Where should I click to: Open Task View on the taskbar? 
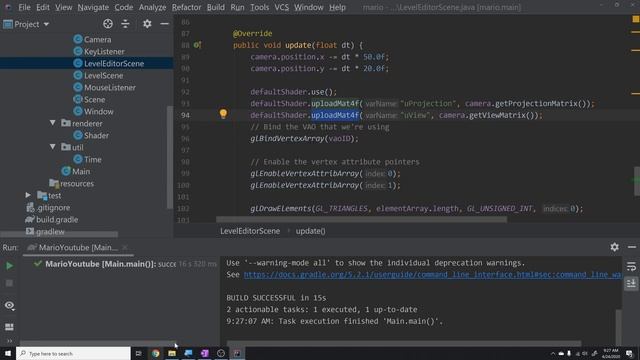click(138, 353)
